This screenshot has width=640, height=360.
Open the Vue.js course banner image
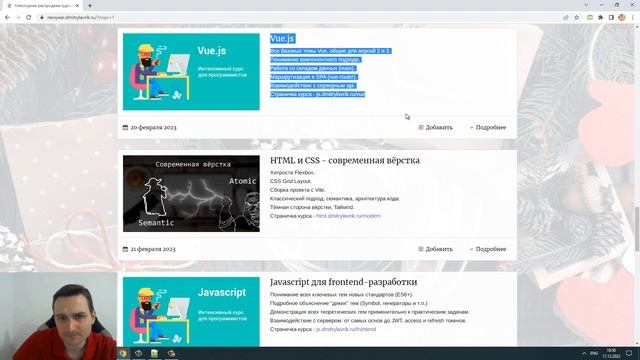pyautogui.click(x=191, y=71)
